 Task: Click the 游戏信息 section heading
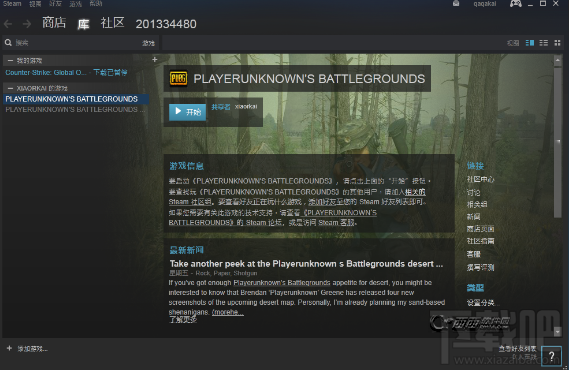(x=187, y=166)
